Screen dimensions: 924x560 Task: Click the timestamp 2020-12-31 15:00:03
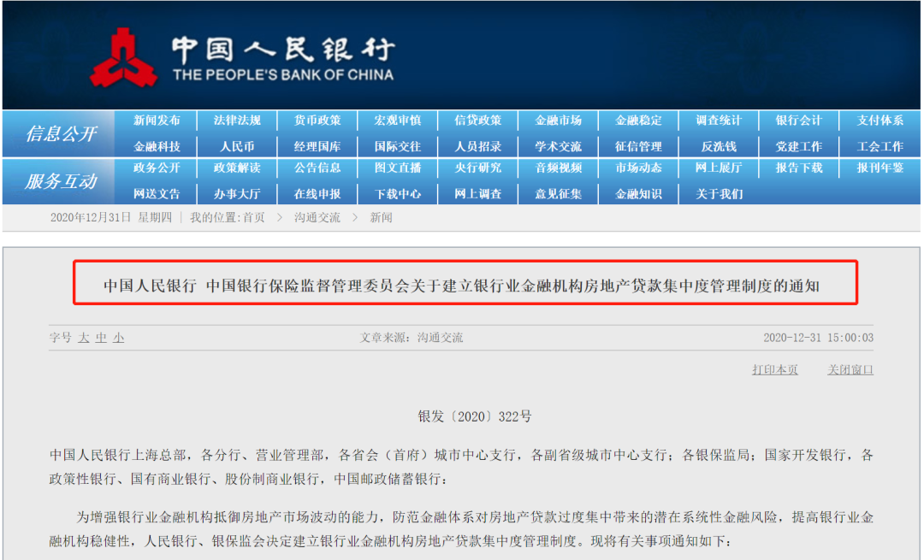[819, 338]
